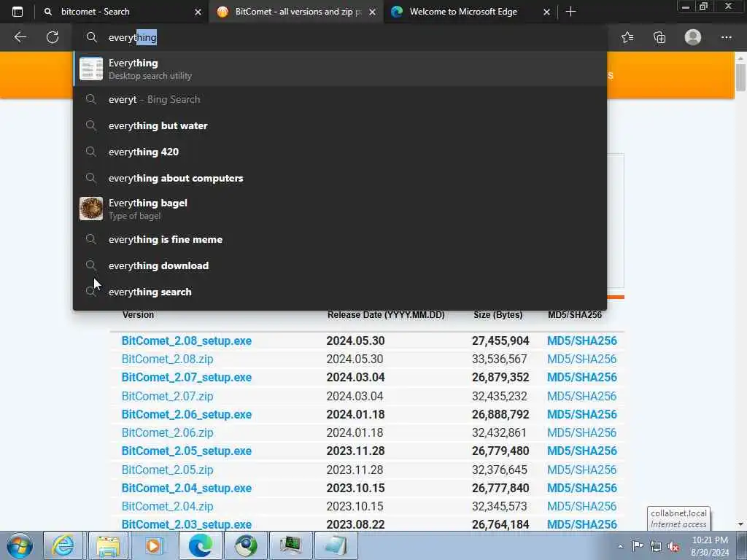
Task: Open the clock showing 10:21 PM
Action: click(x=710, y=546)
